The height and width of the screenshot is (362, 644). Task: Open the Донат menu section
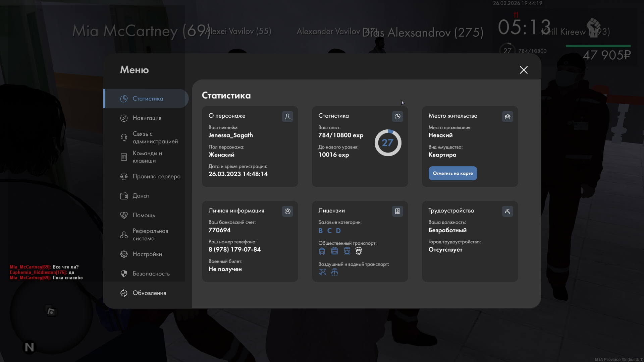pyautogui.click(x=141, y=196)
